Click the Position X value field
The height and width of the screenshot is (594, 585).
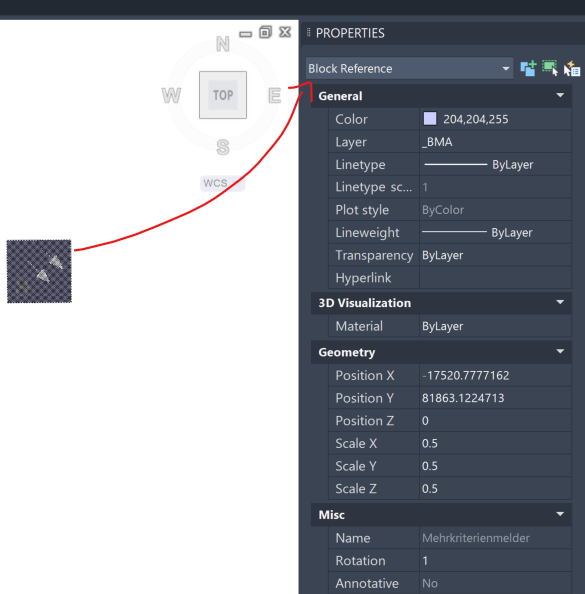click(495, 375)
